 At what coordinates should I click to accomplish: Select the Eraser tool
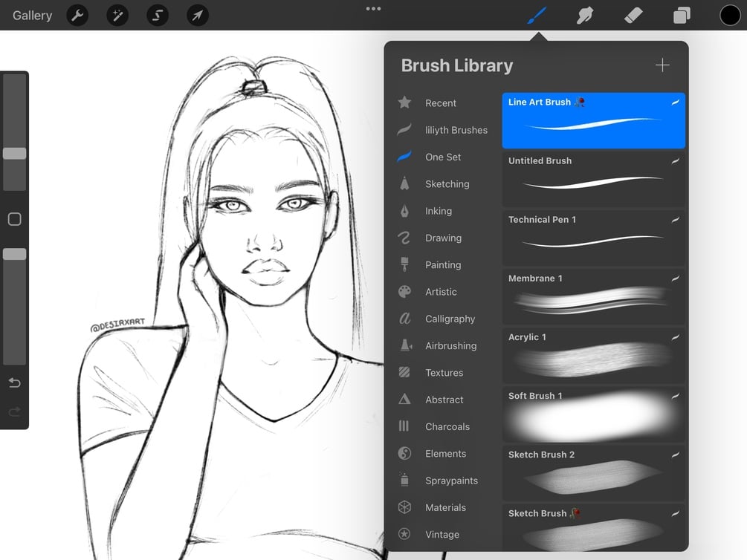coord(633,15)
